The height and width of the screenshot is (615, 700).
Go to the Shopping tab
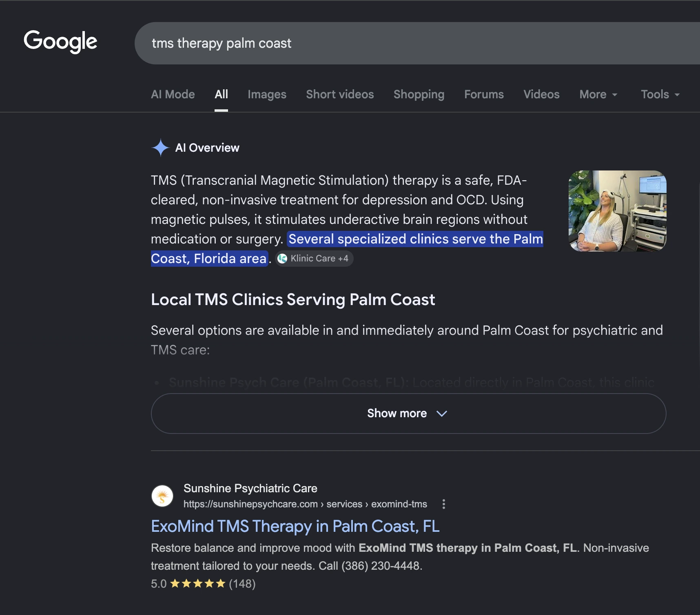pos(419,94)
